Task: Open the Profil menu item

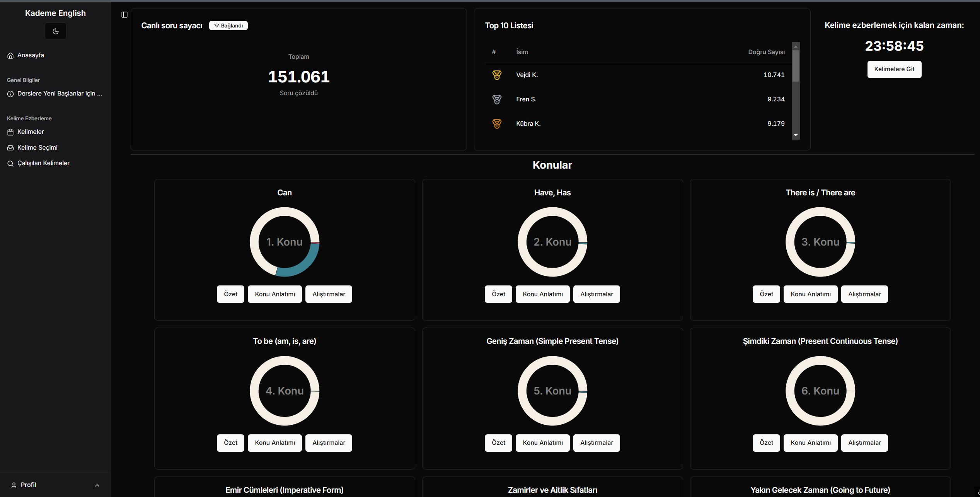Action: (x=55, y=485)
